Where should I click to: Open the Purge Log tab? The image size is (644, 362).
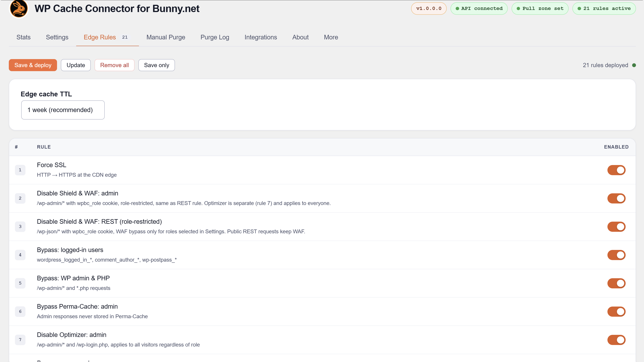(x=215, y=37)
